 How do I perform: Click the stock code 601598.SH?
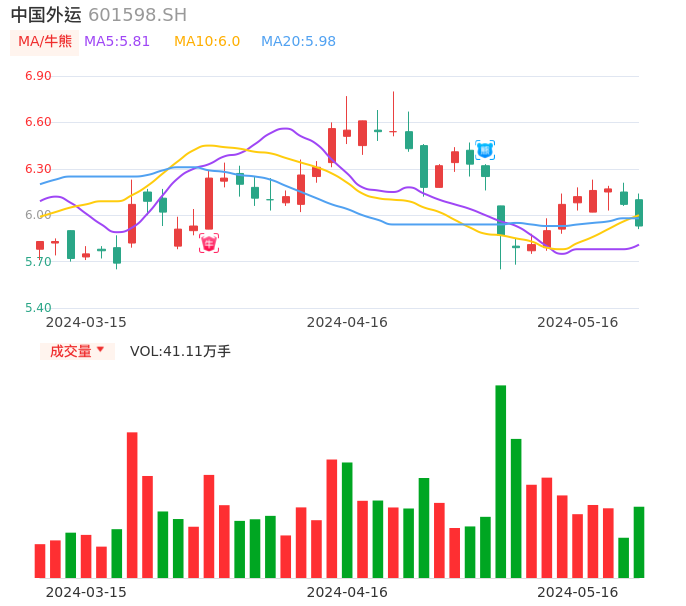pos(137,15)
